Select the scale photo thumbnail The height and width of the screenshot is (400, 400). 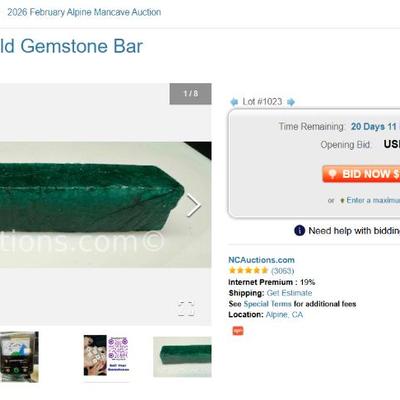coord(19,357)
